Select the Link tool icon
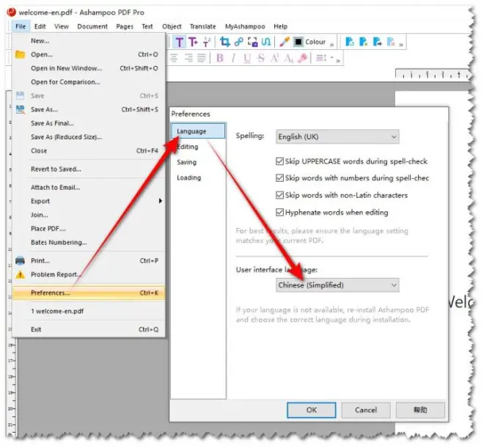Viewport: 484px width, 448px height. 239,42
